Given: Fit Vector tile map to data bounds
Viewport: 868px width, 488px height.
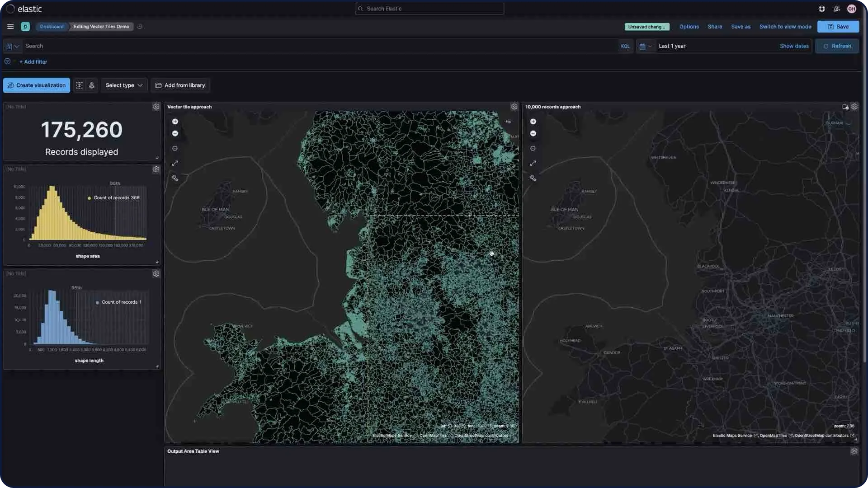Looking at the screenshot, I should (x=175, y=148).
